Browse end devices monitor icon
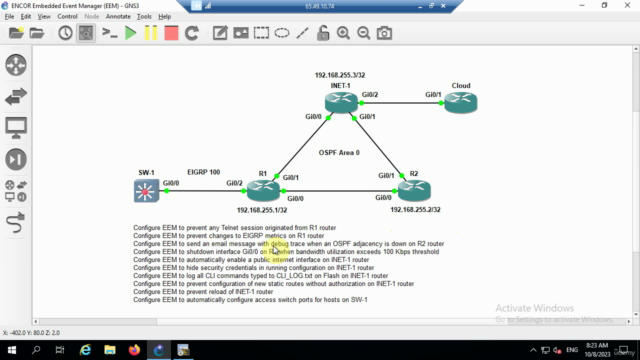The width and height of the screenshot is (640, 360). click(16, 128)
